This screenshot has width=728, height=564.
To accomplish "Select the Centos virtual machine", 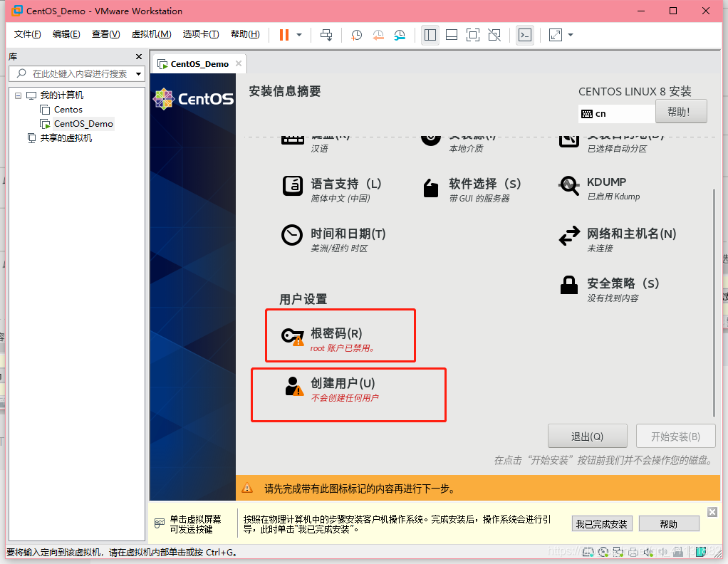I will point(68,110).
